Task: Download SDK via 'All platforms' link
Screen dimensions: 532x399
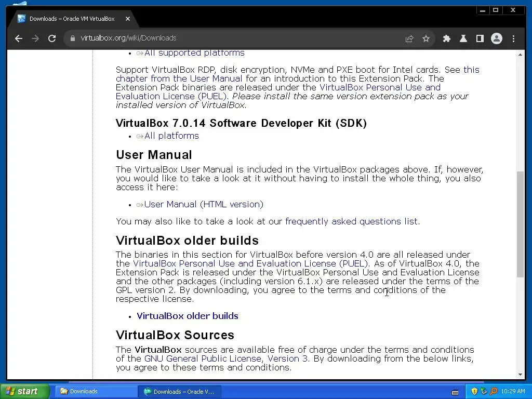Action: pos(171,136)
